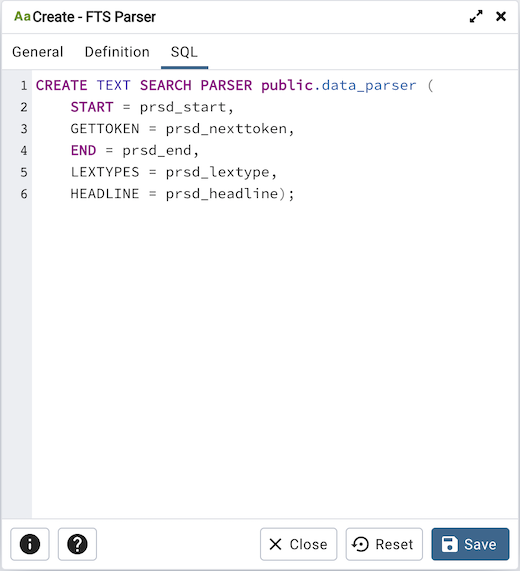Save the FTS parser
This screenshot has width=520, height=571.
(x=470, y=544)
